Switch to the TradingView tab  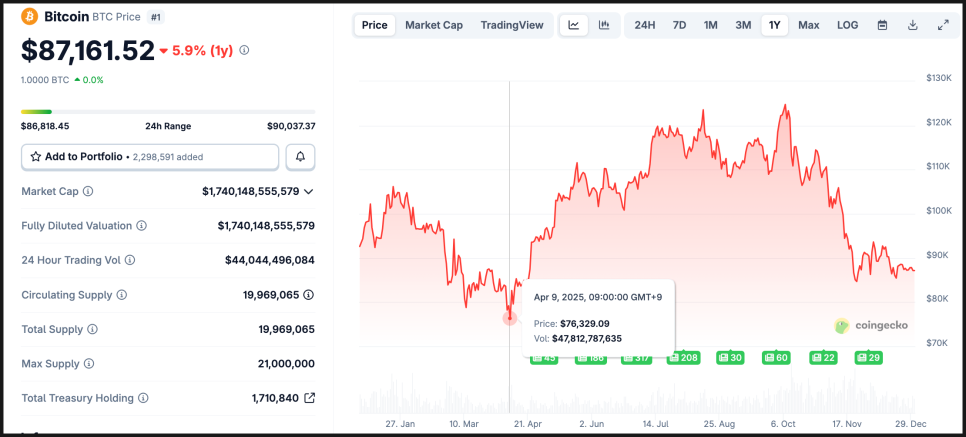(x=512, y=25)
